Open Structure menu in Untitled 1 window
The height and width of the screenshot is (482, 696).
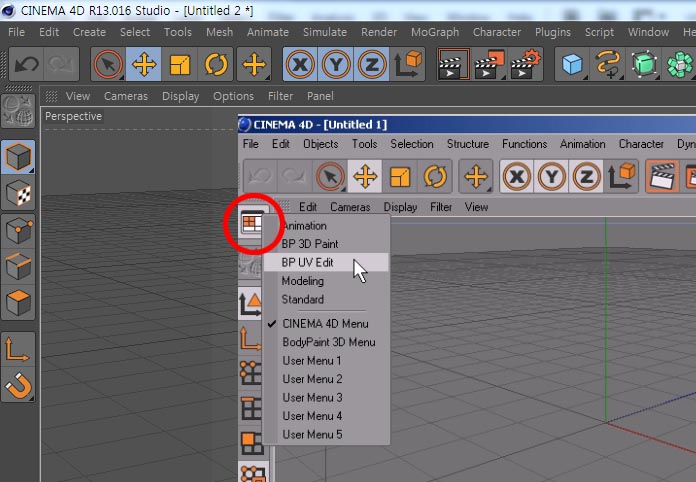(468, 144)
